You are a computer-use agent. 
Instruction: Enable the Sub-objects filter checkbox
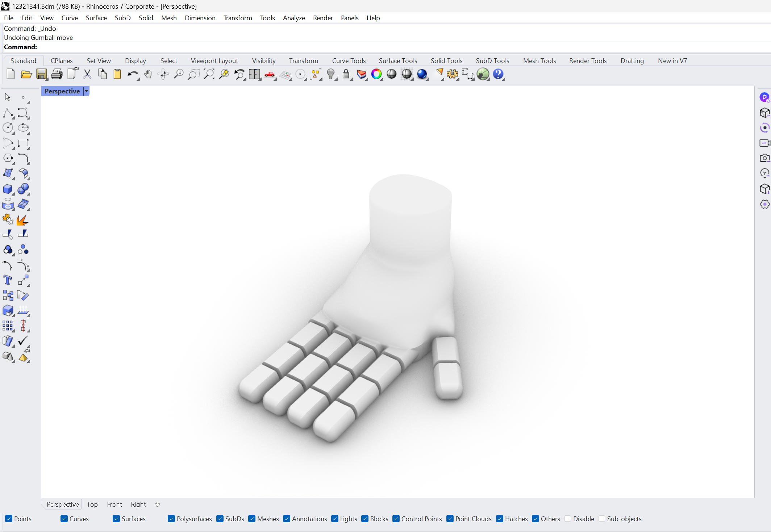pos(602,519)
